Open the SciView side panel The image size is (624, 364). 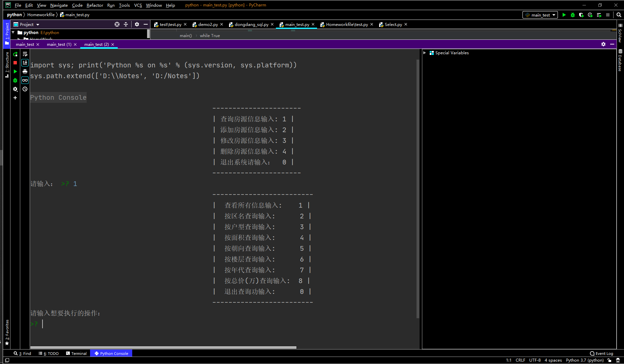click(x=620, y=33)
